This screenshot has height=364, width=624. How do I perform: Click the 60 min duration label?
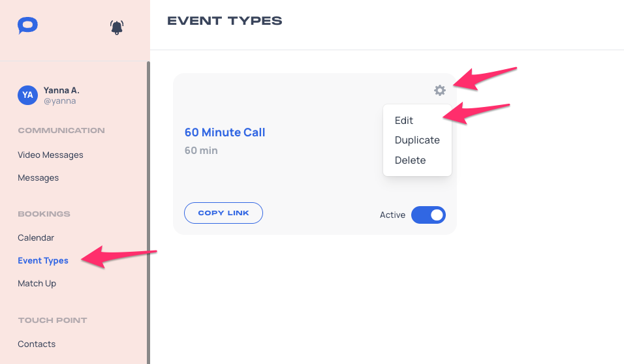click(x=201, y=151)
